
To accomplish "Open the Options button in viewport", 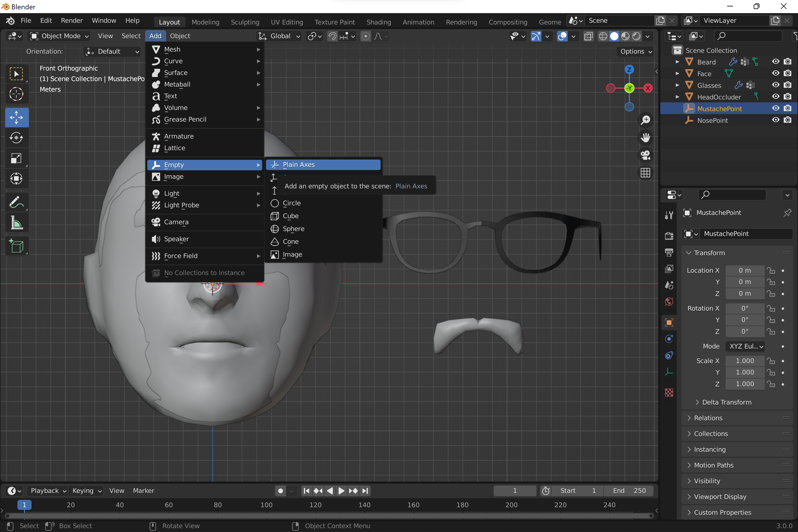I will point(636,51).
